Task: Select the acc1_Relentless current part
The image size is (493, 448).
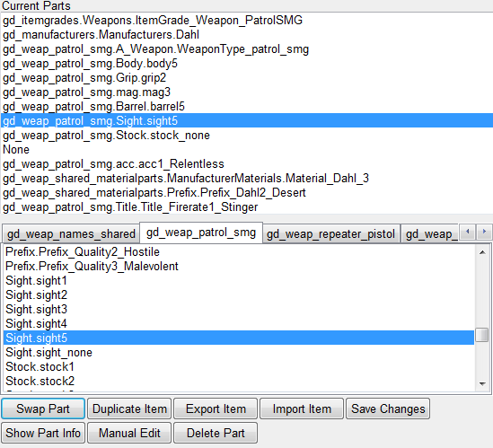Action: tap(246, 163)
